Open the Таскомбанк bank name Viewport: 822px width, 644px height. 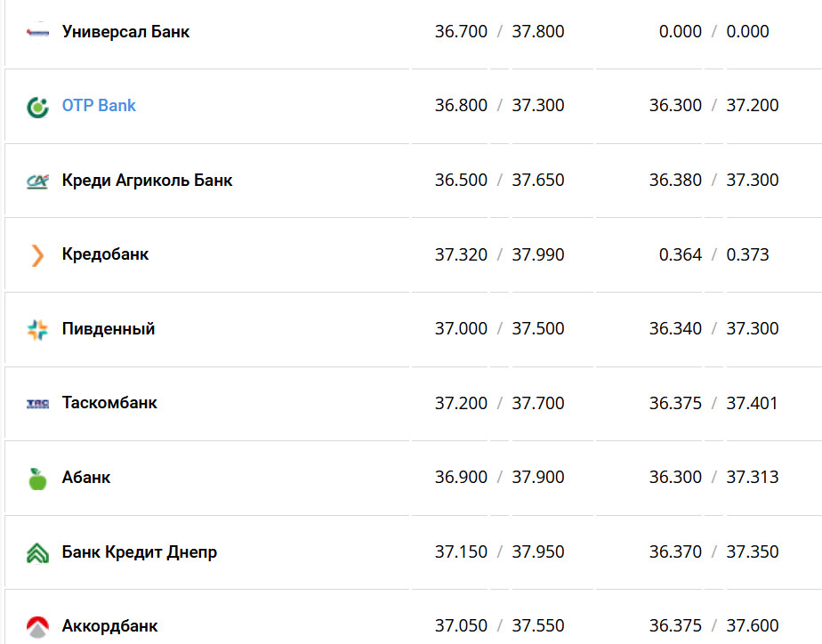click(109, 403)
